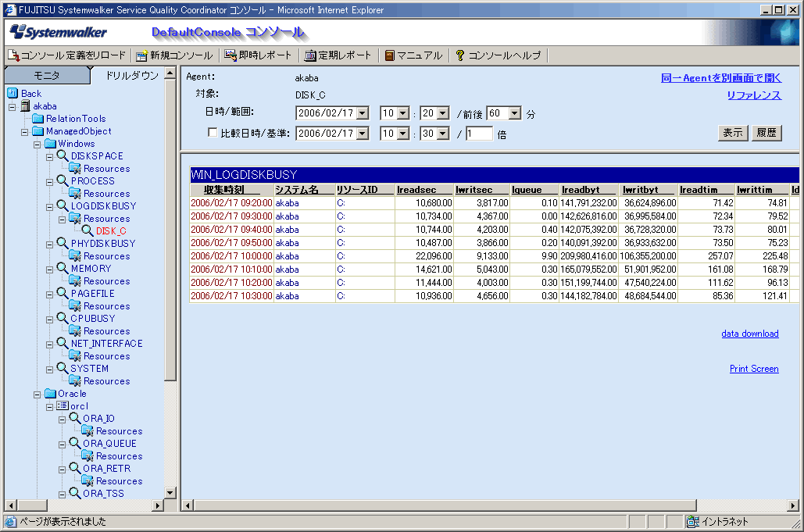Image resolution: width=804 pixels, height=532 pixels.
Task: Open the 前後 60 minutes dropdown
Action: pyautogui.click(x=515, y=113)
